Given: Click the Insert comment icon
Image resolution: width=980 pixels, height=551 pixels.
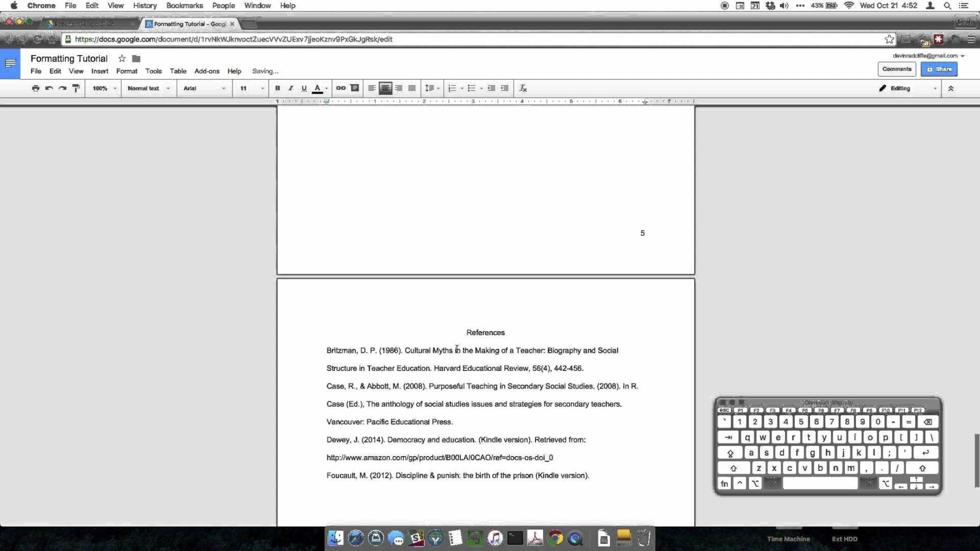Looking at the screenshot, I should point(355,88).
